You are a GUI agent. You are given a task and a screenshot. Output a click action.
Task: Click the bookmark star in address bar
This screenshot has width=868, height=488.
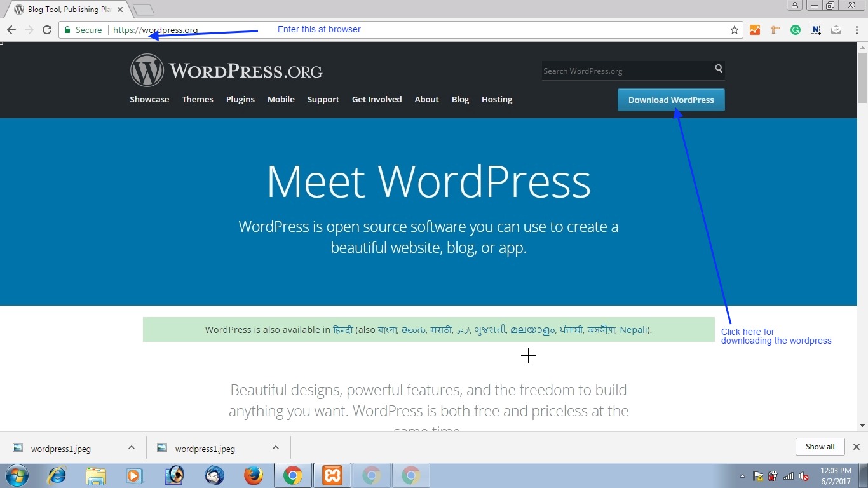point(735,30)
